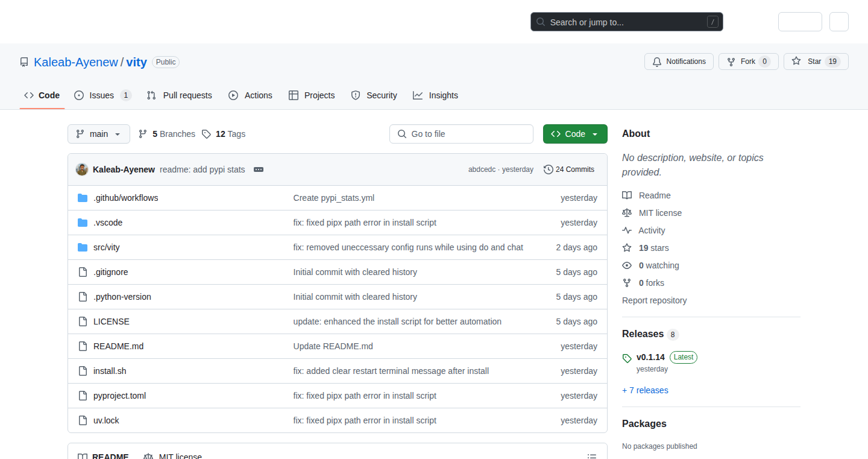Open install.sh file
This screenshot has height=459, width=868.
pos(110,371)
